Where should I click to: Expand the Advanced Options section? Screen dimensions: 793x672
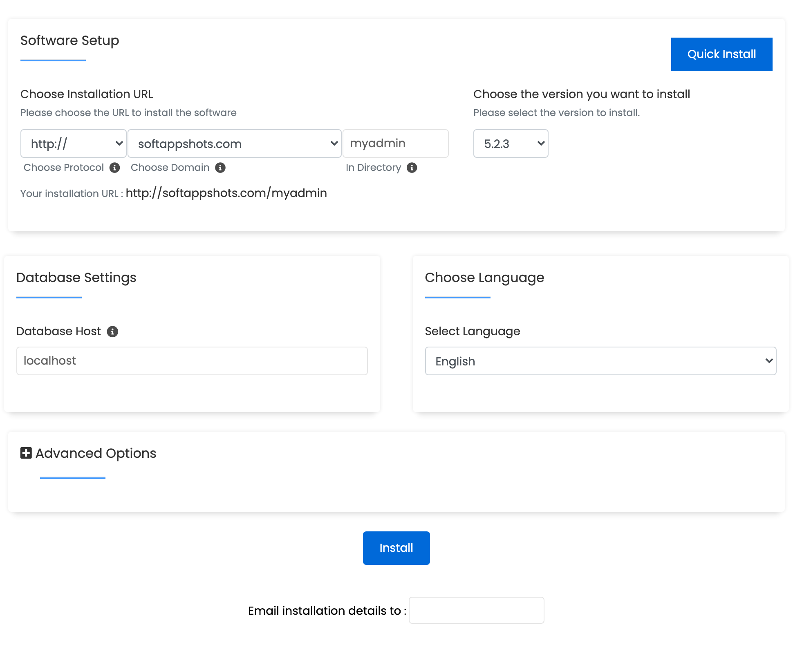tap(95, 453)
